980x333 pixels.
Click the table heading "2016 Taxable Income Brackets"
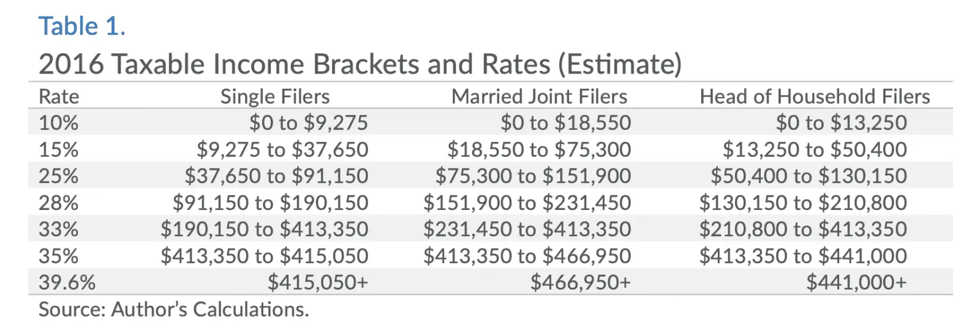(x=360, y=64)
